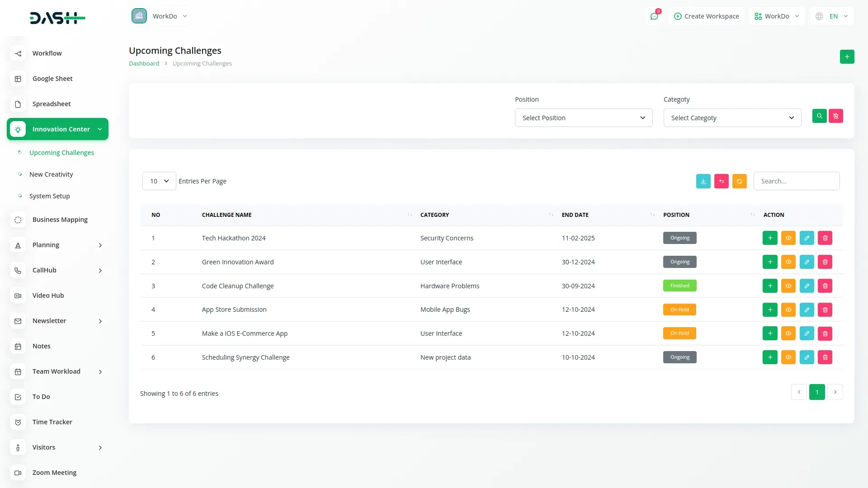
Task: View Scheduling Synergy Challenge details
Action: click(788, 357)
